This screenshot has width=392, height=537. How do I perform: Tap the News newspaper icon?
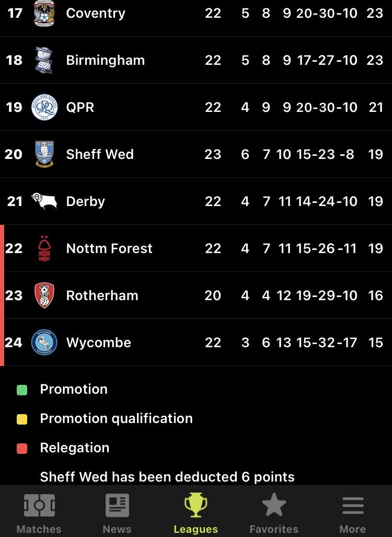[x=117, y=505]
